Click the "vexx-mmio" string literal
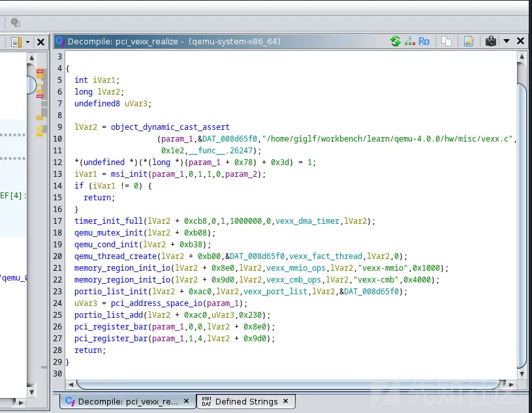The image size is (532, 413). 383,268
